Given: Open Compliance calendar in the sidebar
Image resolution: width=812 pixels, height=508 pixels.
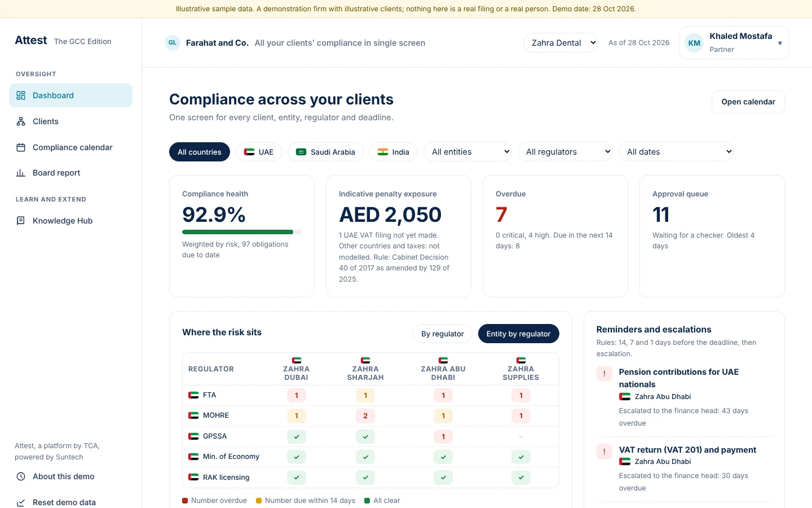Looking at the screenshot, I should click(71, 147).
